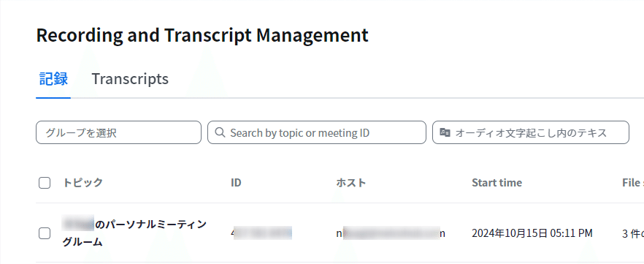
Task: Click the トピック column header
Action: [x=83, y=183]
